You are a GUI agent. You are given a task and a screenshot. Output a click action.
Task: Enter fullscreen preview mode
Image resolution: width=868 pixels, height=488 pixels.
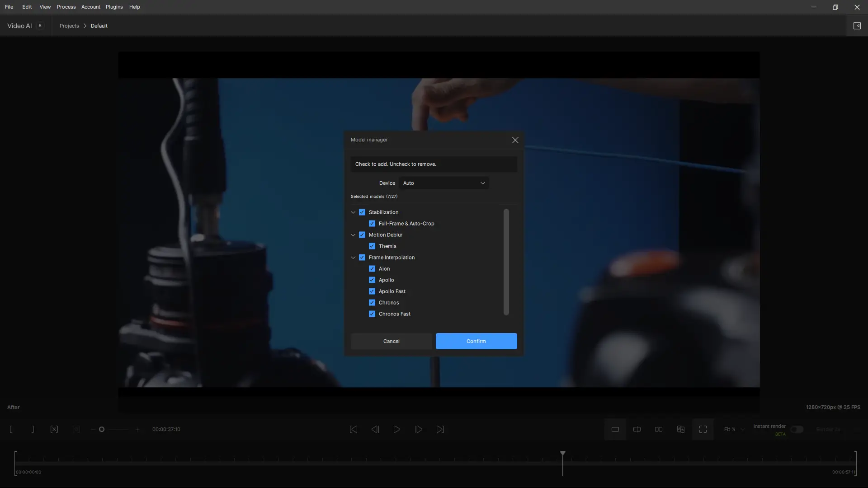(x=703, y=429)
